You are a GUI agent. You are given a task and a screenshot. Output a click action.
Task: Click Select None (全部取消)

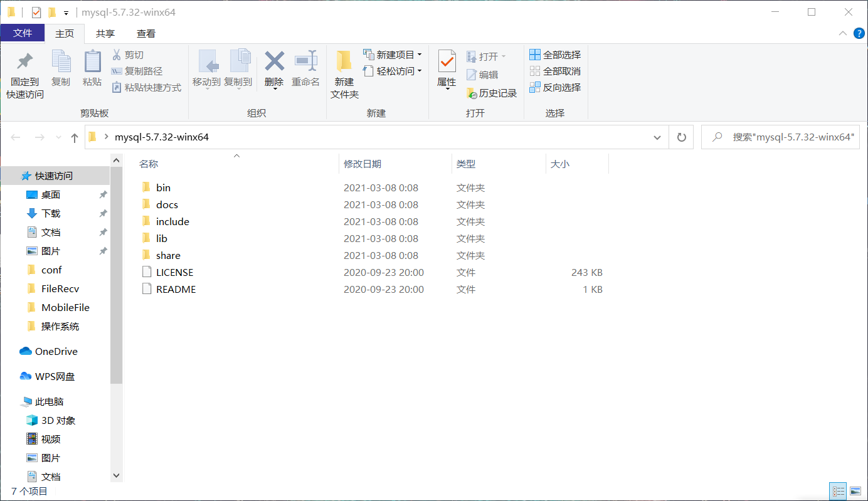pos(555,71)
